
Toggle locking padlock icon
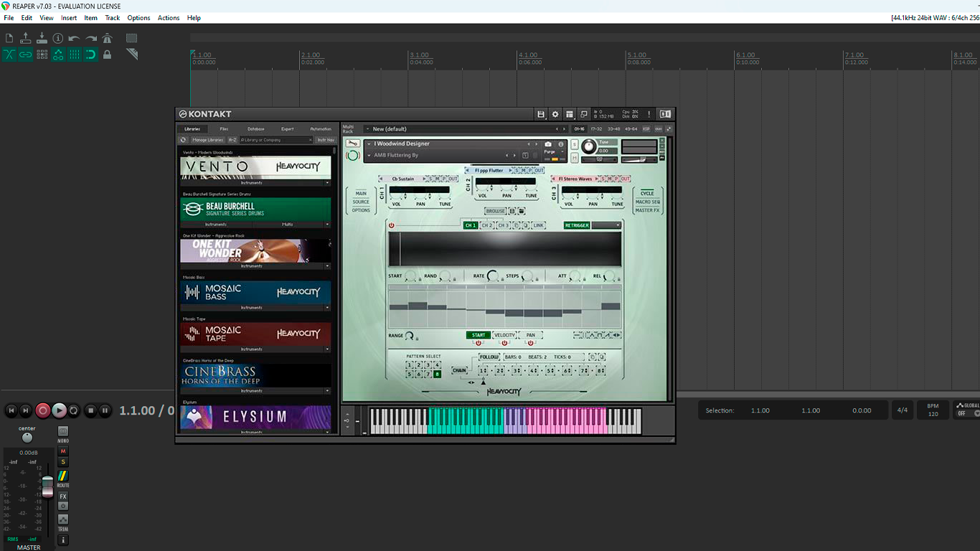click(108, 55)
